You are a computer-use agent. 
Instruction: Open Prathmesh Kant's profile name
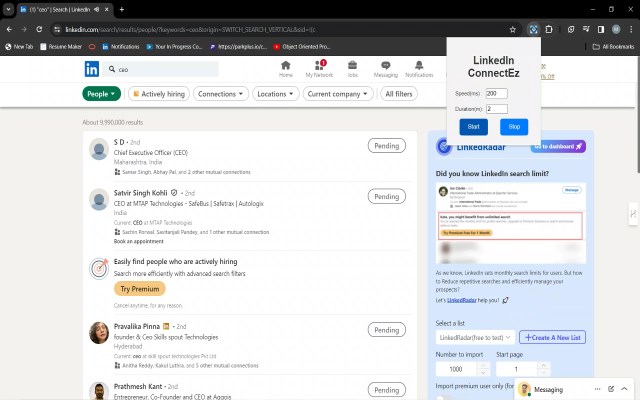pos(138,386)
